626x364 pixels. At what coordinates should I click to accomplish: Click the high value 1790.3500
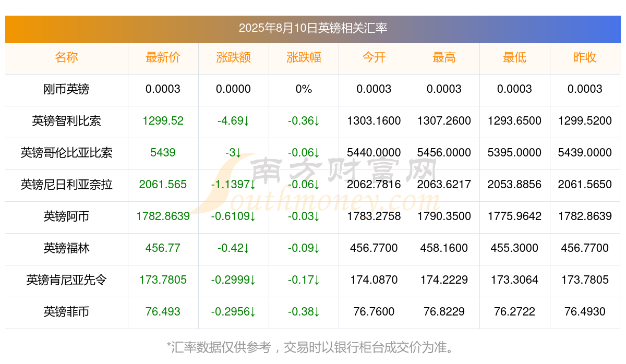pyautogui.click(x=444, y=216)
